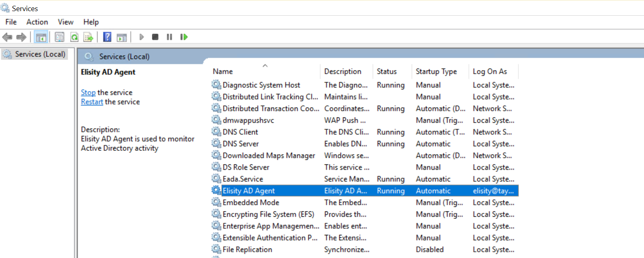
Task: Click the Start Service play icon
Action: pyautogui.click(x=142, y=37)
